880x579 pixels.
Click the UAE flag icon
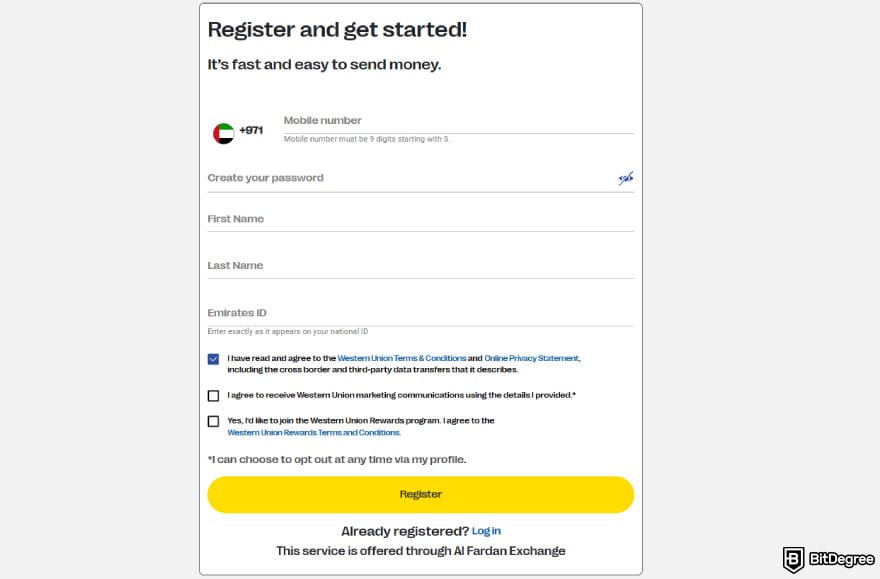223,129
